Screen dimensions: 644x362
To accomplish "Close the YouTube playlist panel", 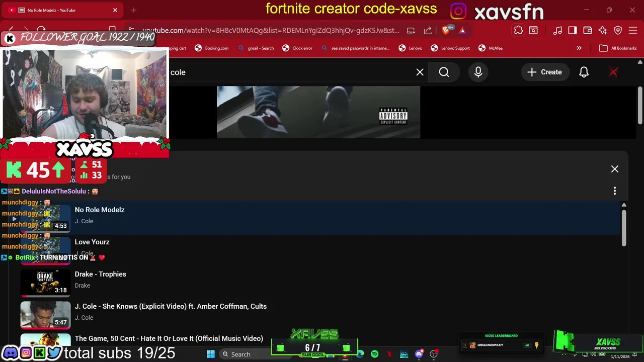I will (x=614, y=169).
